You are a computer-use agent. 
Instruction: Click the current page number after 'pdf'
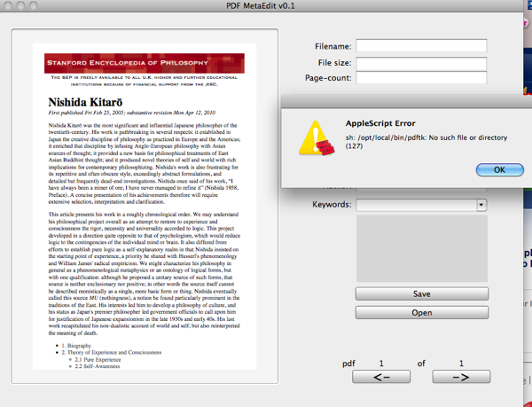[381, 364]
